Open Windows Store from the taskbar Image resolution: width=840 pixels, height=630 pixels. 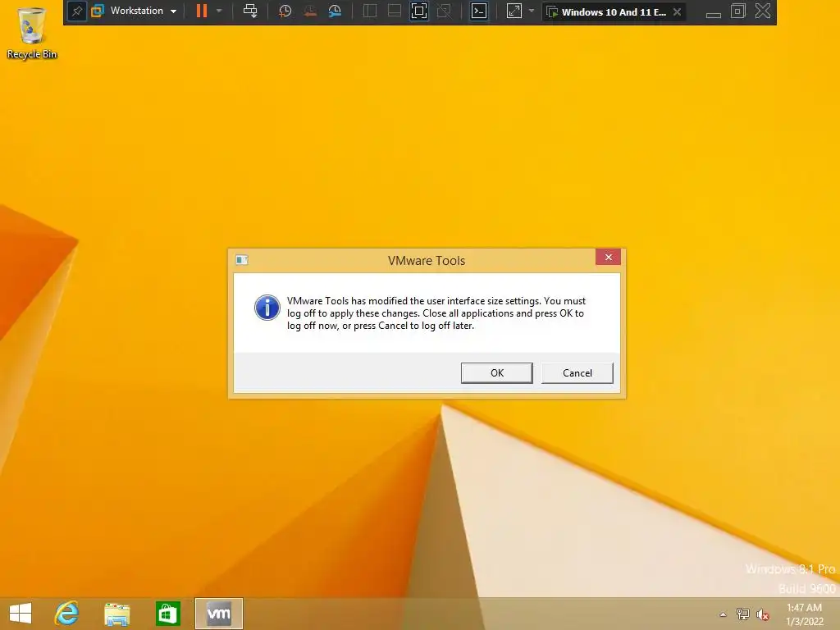(x=167, y=614)
